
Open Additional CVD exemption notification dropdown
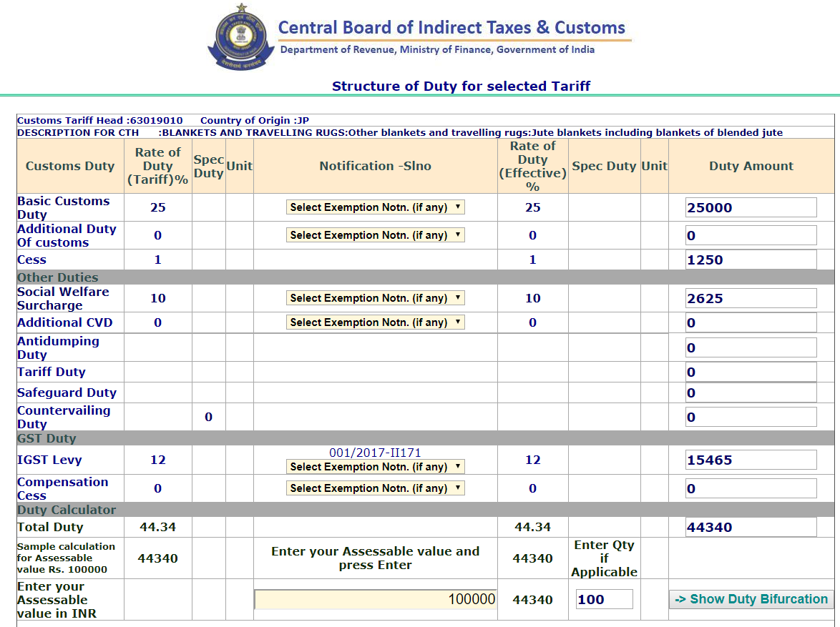pos(375,322)
